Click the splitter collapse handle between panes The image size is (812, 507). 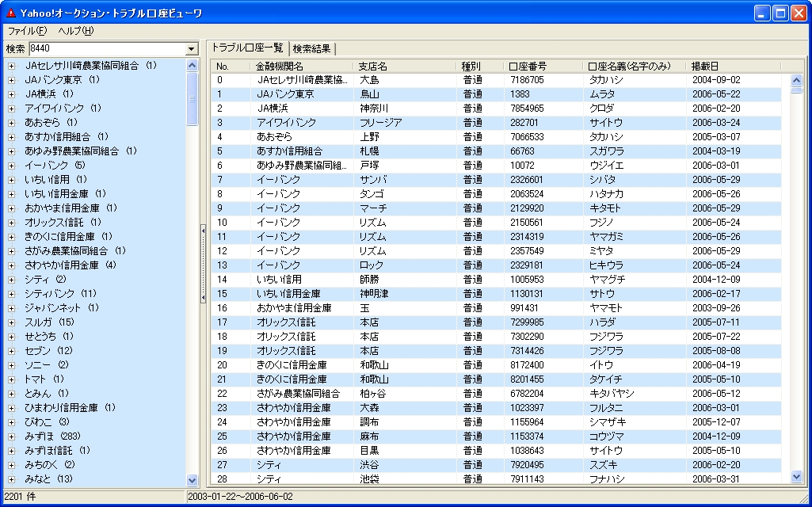pyautogui.click(x=203, y=264)
